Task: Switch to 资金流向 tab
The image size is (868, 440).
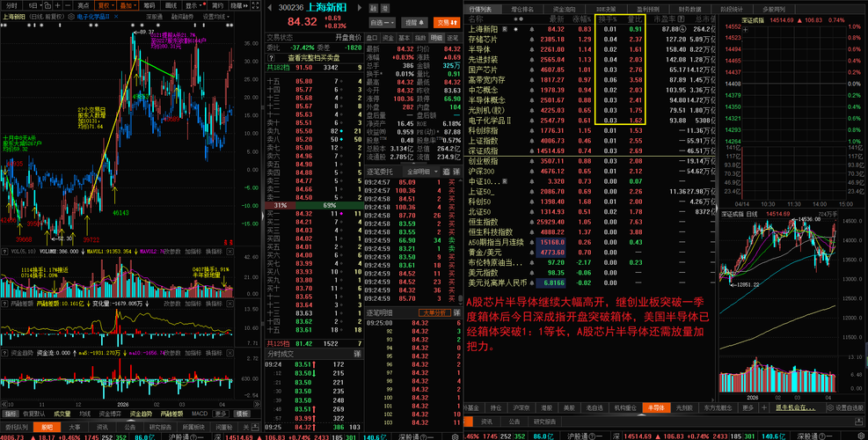Action: 564,10
